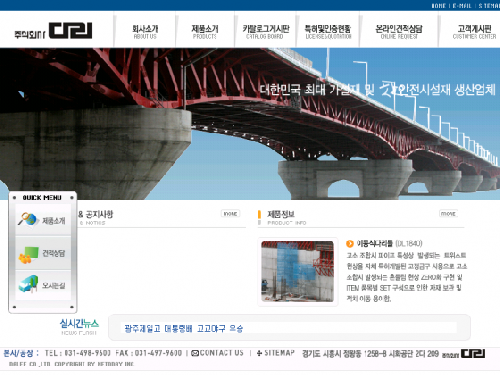
Task: Click the More button beside notice section
Action: [x=230, y=213]
